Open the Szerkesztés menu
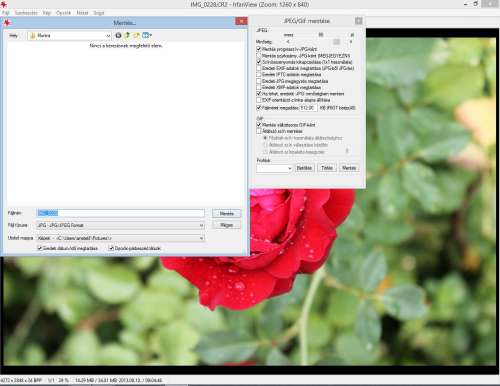 click(x=26, y=13)
